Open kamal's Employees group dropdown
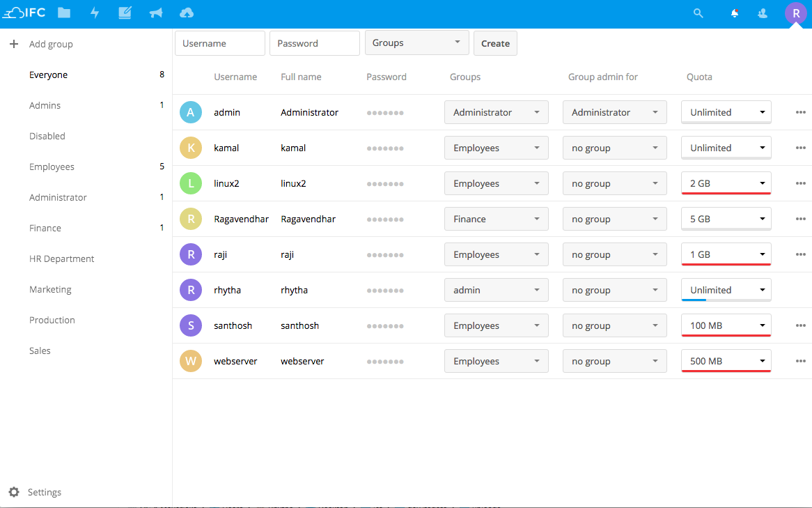Viewport: 812px width, 508px height. point(496,148)
